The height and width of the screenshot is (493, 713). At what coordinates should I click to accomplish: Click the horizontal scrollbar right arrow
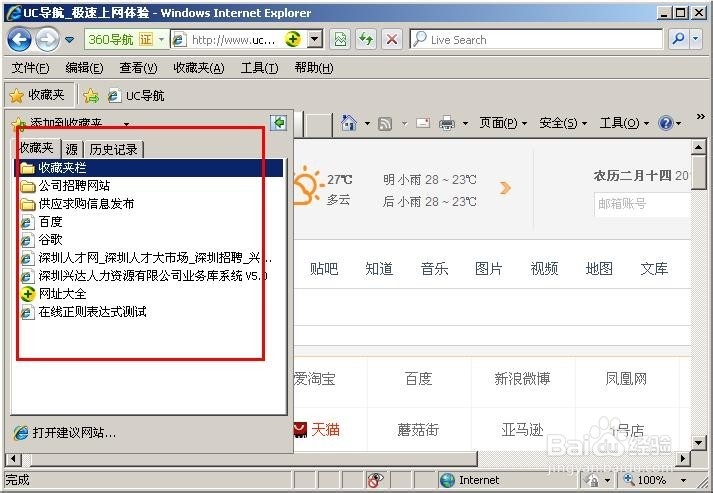click(x=683, y=458)
